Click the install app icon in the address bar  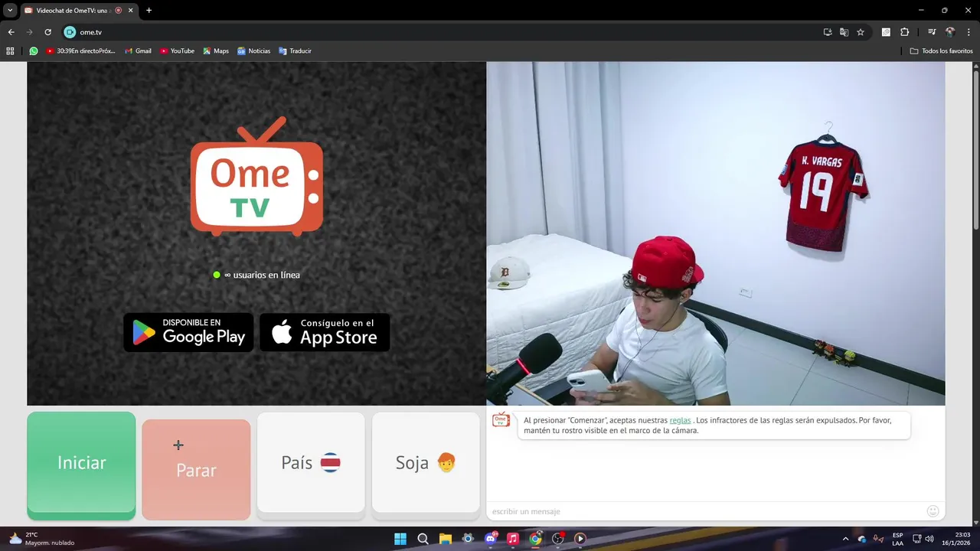[x=828, y=32]
